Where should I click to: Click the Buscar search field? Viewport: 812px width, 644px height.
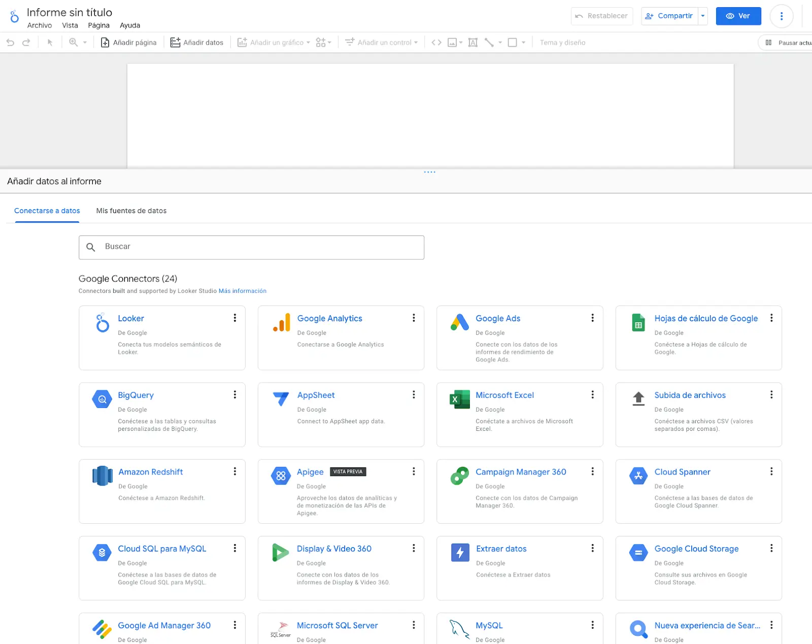coord(251,247)
